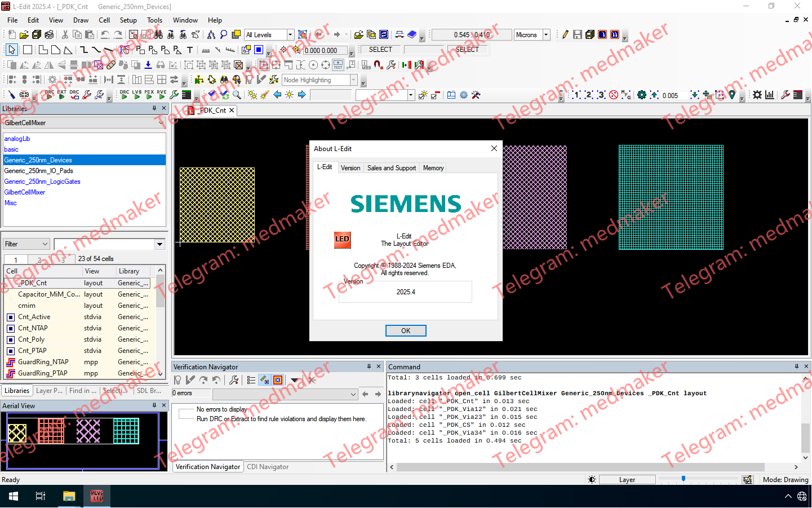Image resolution: width=812 pixels, height=508 pixels.
Task: Toggle pin on Aerial View panel
Action: tap(154, 405)
